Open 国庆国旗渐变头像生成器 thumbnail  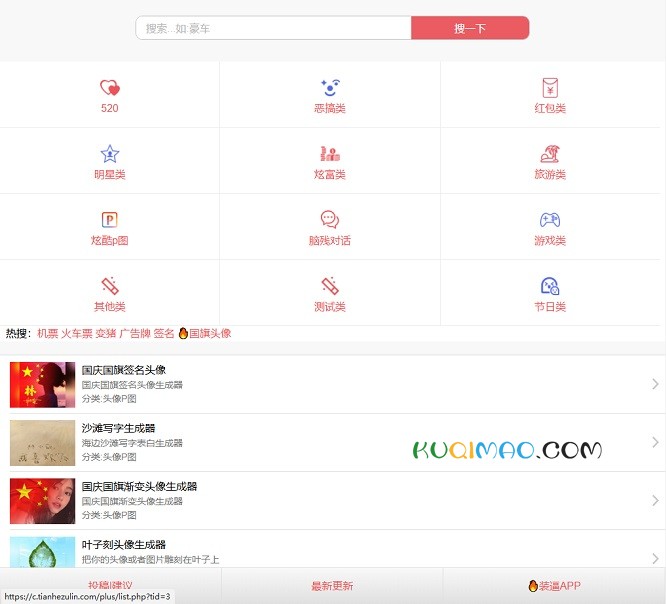coord(42,501)
